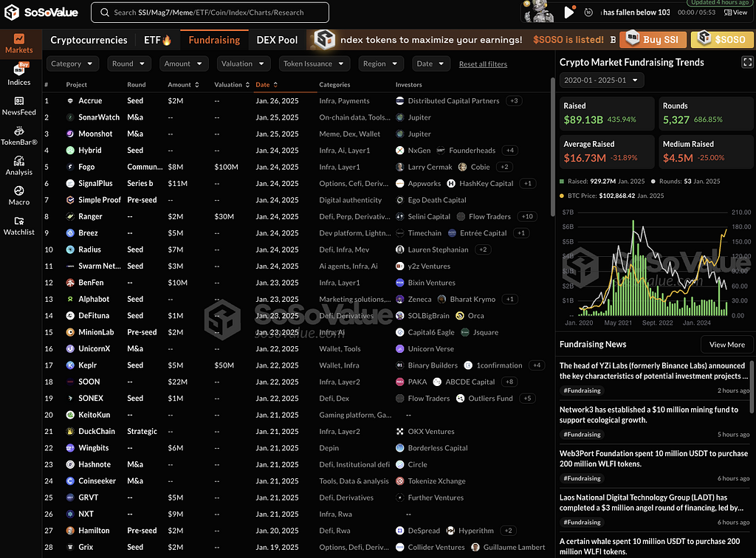Click the View More news button

click(726, 345)
